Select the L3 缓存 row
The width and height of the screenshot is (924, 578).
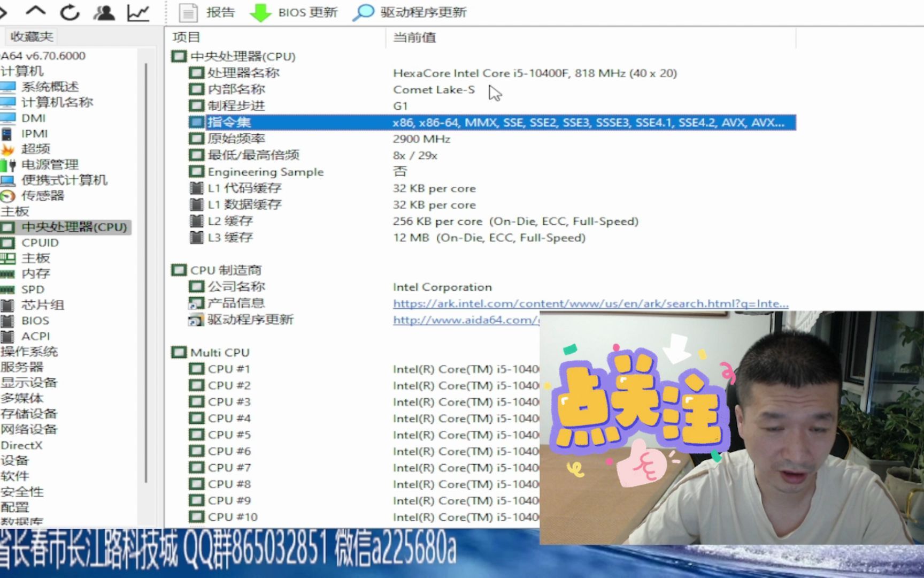492,238
